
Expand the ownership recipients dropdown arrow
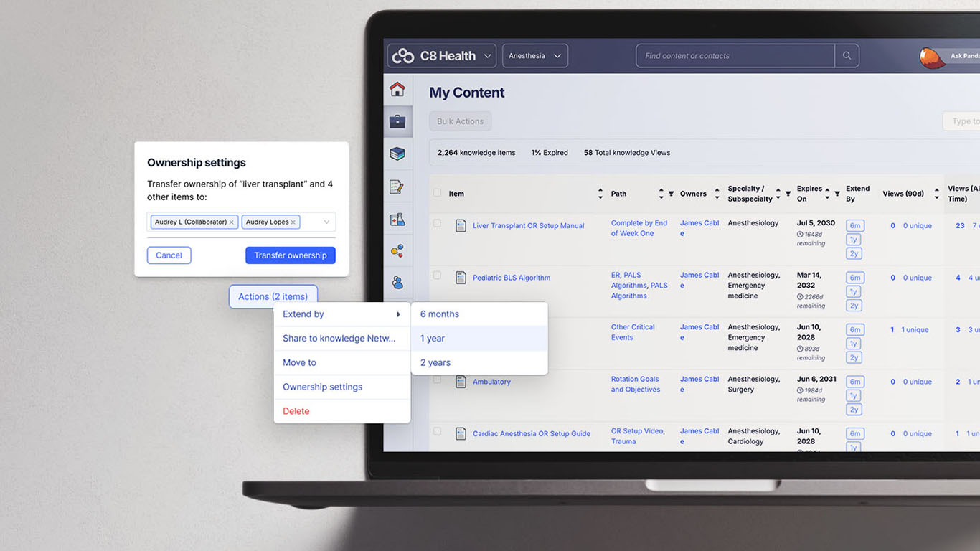(326, 222)
